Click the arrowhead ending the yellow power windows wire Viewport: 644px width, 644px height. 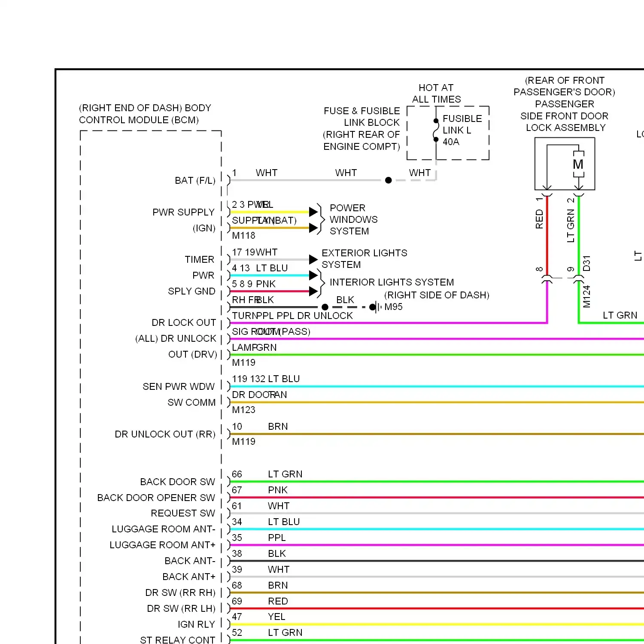(313, 212)
